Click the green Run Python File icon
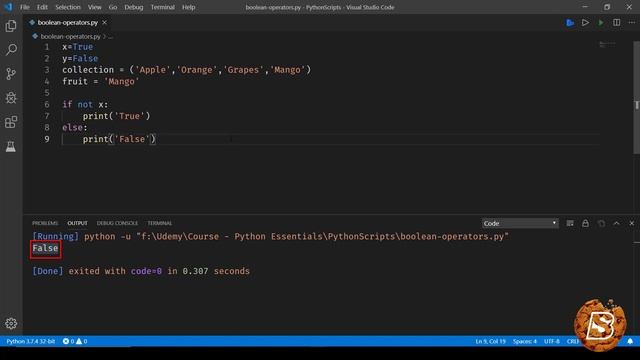This screenshot has width=640, height=360. 601,23
